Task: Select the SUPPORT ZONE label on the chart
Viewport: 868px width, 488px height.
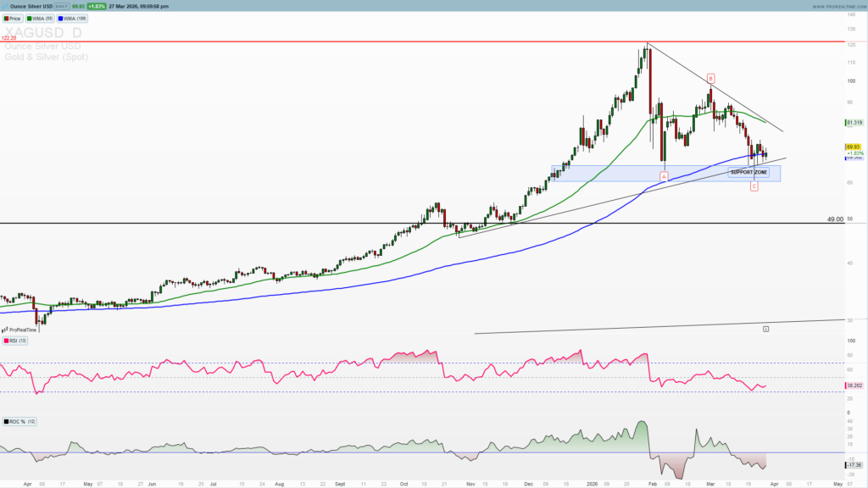Action: coord(748,173)
